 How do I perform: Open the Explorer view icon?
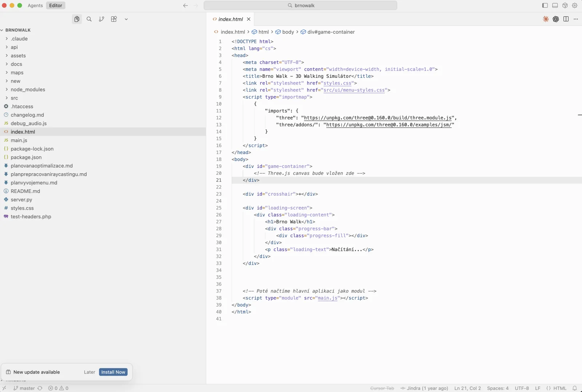coord(77,19)
